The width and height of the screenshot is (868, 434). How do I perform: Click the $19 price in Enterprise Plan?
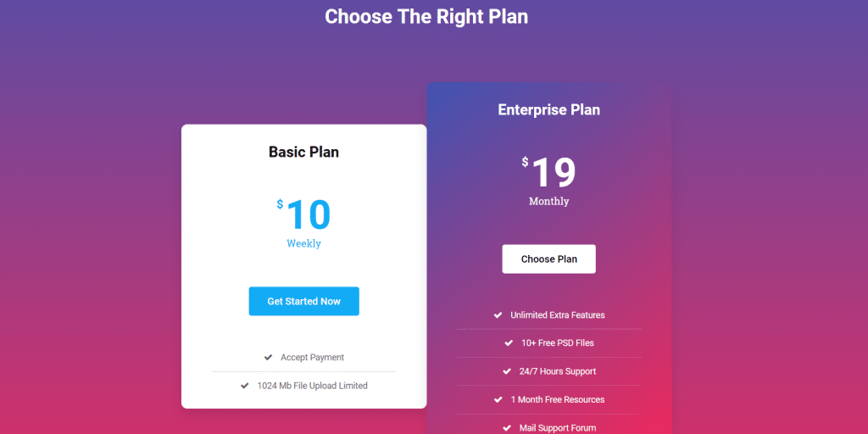(549, 172)
